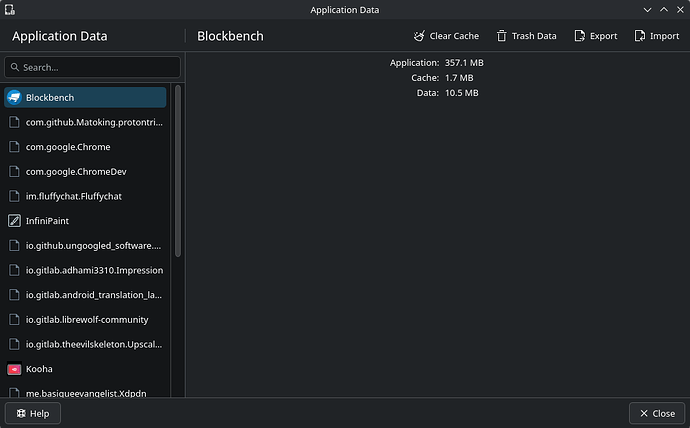
Task: Select io.gitlab.librewolf-community entry
Action: tap(85, 319)
